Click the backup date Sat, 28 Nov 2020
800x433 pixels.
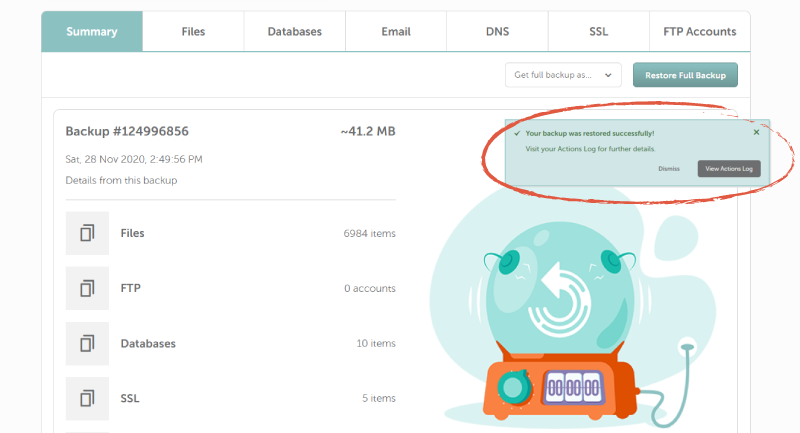pyautogui.click(x=134, y=159)
